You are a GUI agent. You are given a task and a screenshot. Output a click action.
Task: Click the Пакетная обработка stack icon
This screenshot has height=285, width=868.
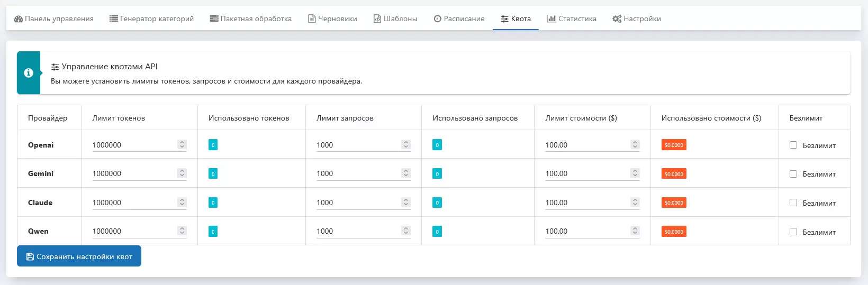(214, 19)
